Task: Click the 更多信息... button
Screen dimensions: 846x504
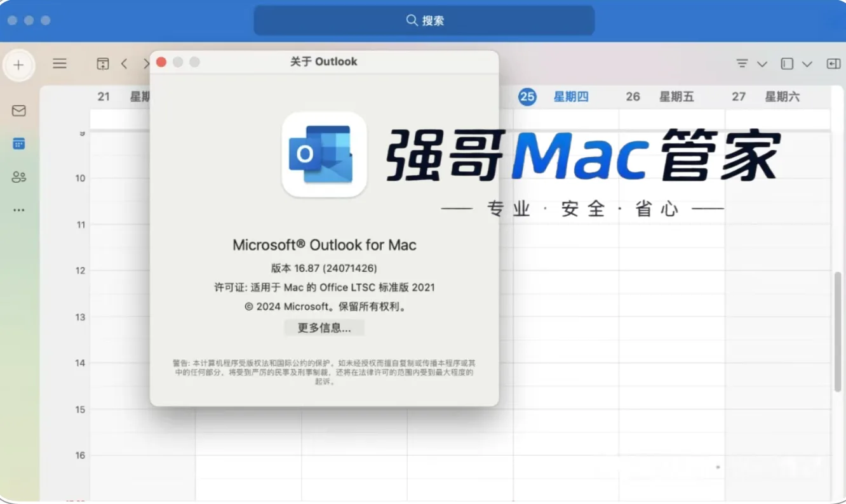Action: pyautogui.click(x=324, y=328)
